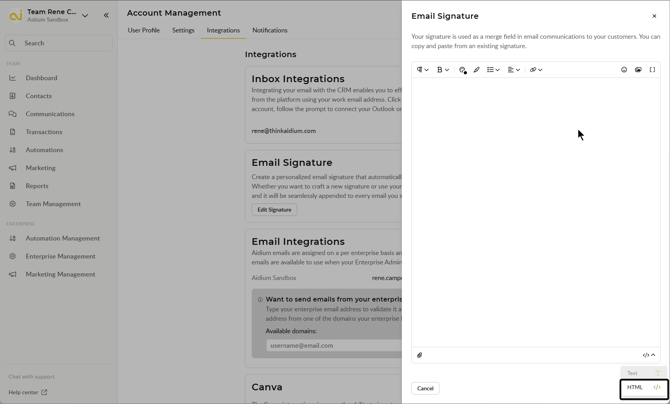670x404 pixels.
Task: Switch to the Notifications tab
Action: tap(270, 30)
